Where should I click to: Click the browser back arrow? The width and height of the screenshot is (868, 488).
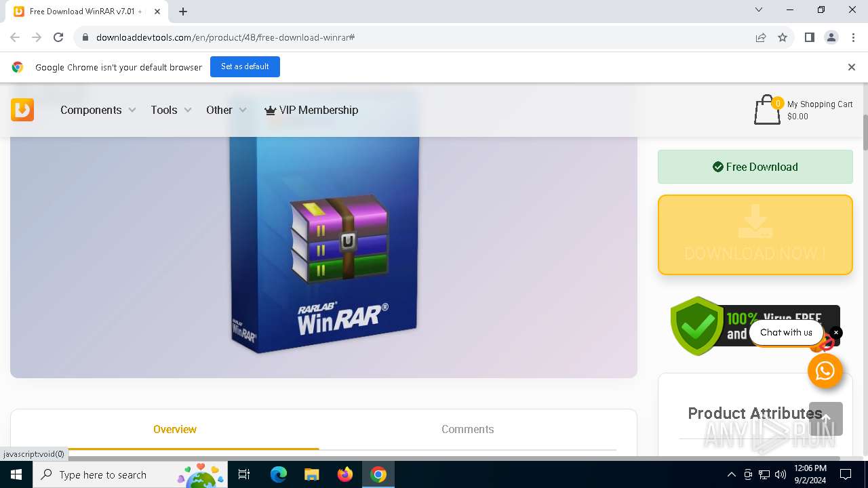15,37
